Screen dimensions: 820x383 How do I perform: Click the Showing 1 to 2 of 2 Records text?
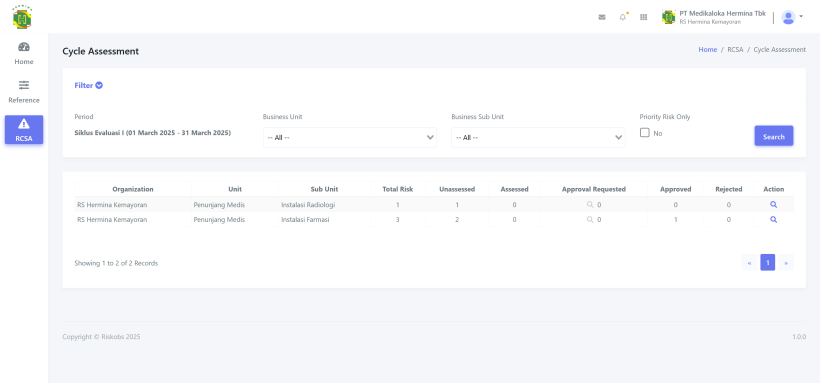point(116,263)
